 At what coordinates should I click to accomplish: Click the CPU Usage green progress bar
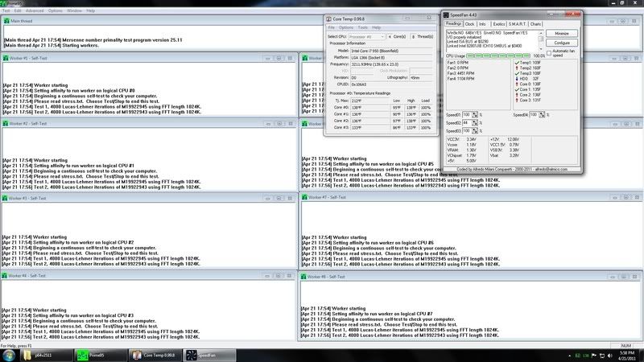pyautogui.click(x=498, y=56)
